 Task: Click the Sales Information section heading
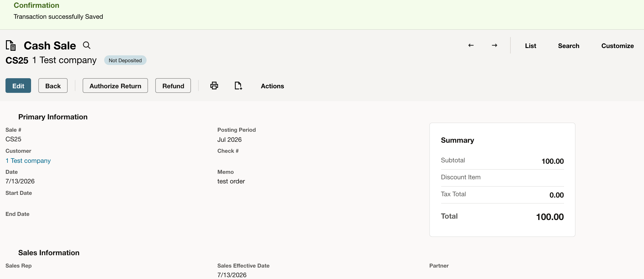[49, 252]
